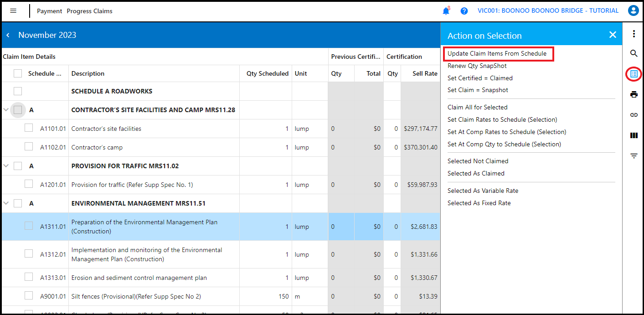Image resolution: width=644 pixels, height=315 pixels.
Task: Click the link icon in the side toolbar
Action: (634, 115)
